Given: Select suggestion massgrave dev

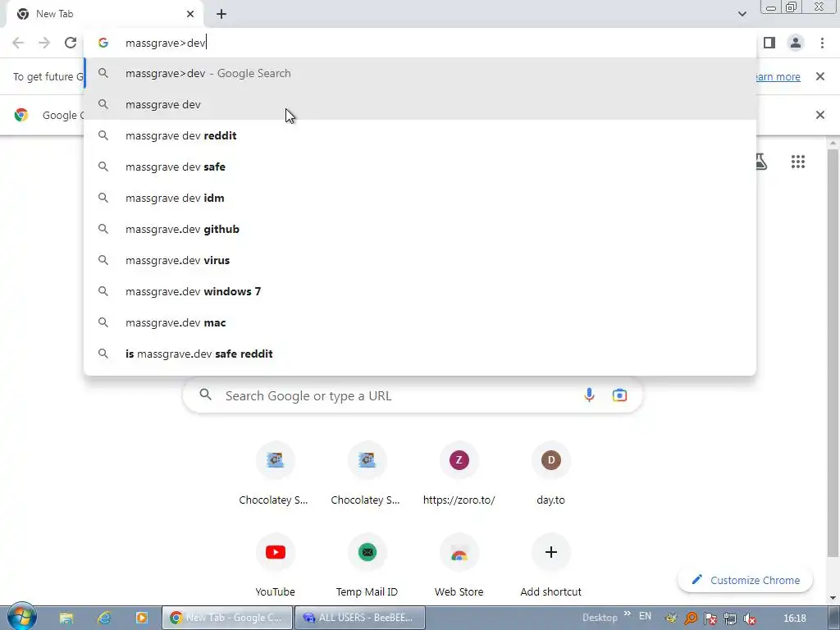Looking at the screenshot, I should [420, 104].
